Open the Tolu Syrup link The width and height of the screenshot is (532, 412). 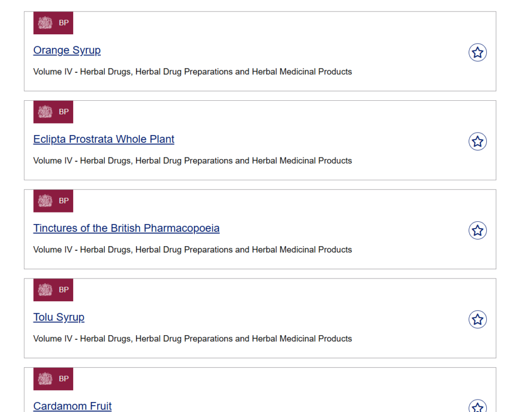[x=59, y=317]
